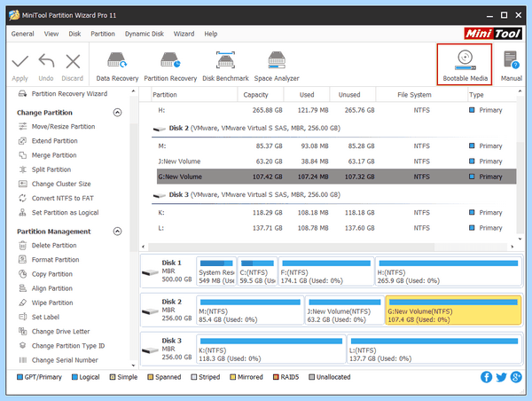The image size is (532, 401).
Task: Select L:(NTFS) block in disk map
Action: pos(434,350)
